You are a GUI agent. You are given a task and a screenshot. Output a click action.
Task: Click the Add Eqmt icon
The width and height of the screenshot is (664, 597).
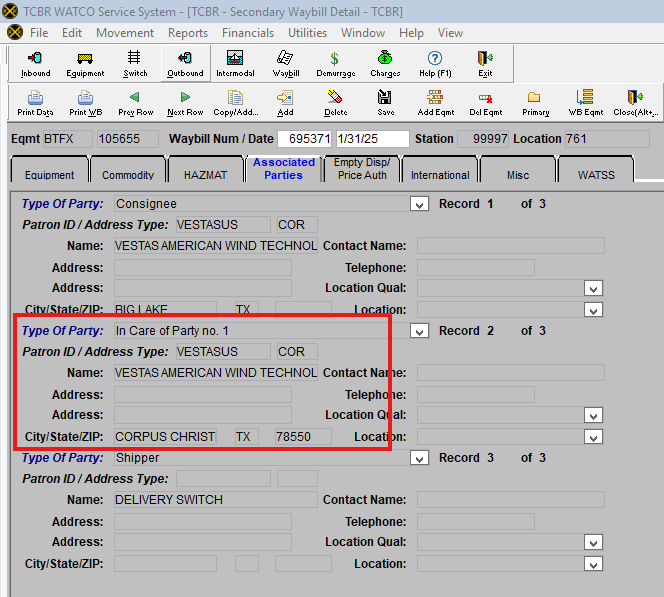coord(435,103)
